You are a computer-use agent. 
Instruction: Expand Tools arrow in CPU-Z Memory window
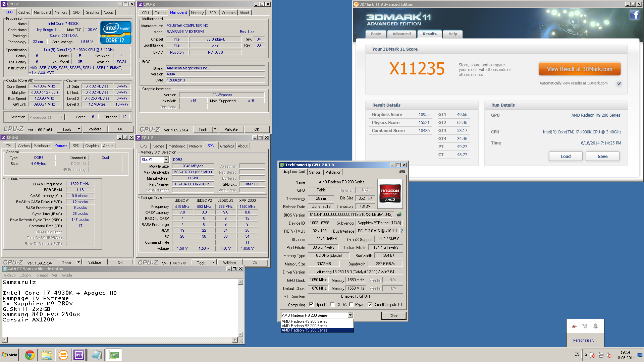pyautogui.click(x=78, y=262)
